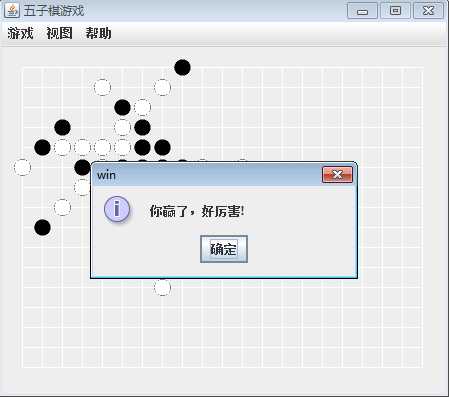Click the text 你赢了，好厉害!
449x397 pixels.
point(197,211)
